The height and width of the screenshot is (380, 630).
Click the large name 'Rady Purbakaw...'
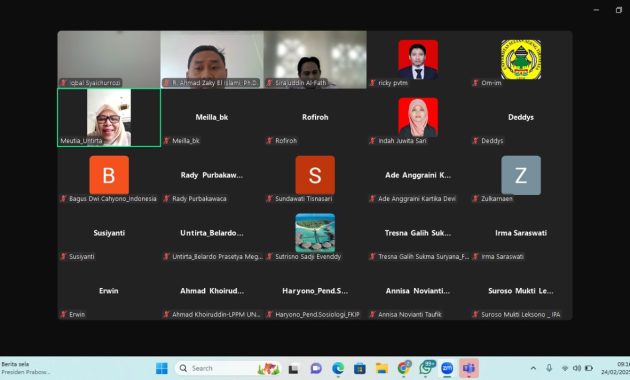click(x=212, y=175)
